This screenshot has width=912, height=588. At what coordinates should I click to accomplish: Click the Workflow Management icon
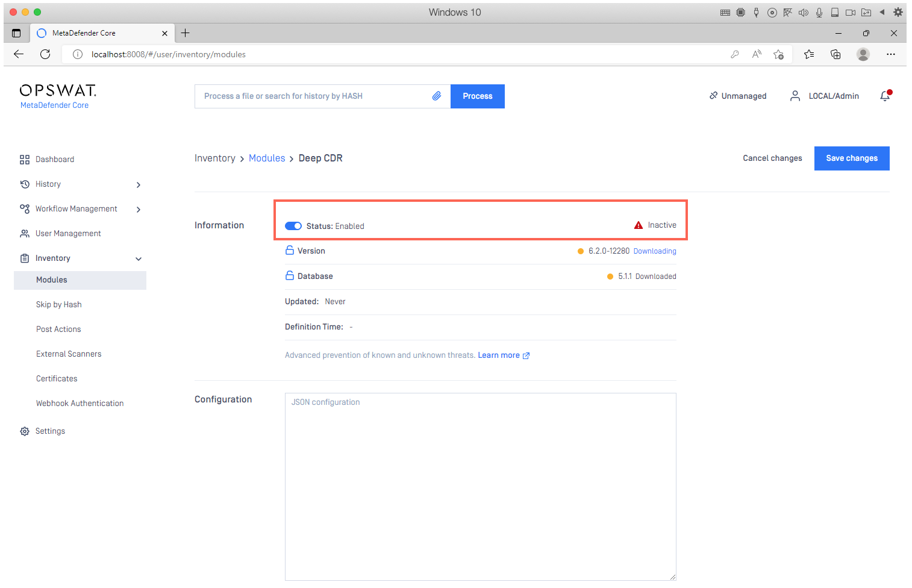click(x=25, y=209)
